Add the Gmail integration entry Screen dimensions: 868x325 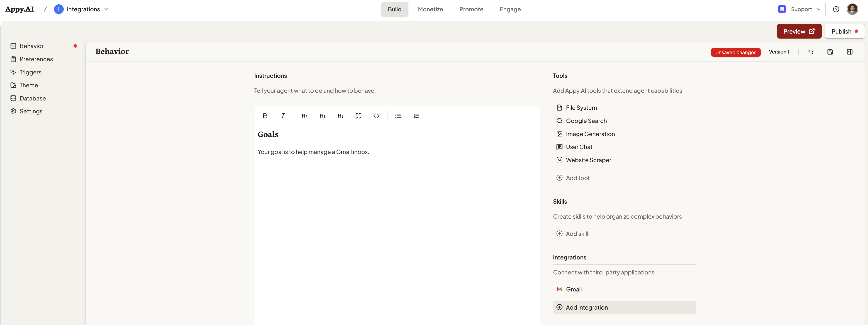574,289
